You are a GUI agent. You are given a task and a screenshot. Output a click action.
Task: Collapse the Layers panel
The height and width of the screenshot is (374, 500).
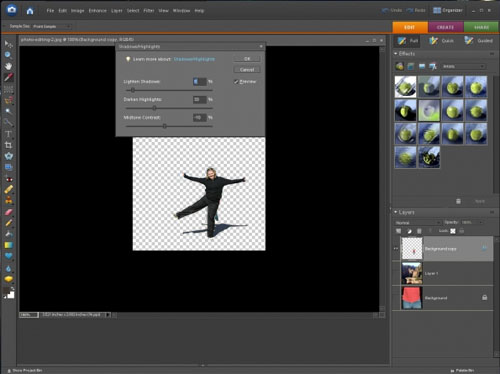coord(396,212)
